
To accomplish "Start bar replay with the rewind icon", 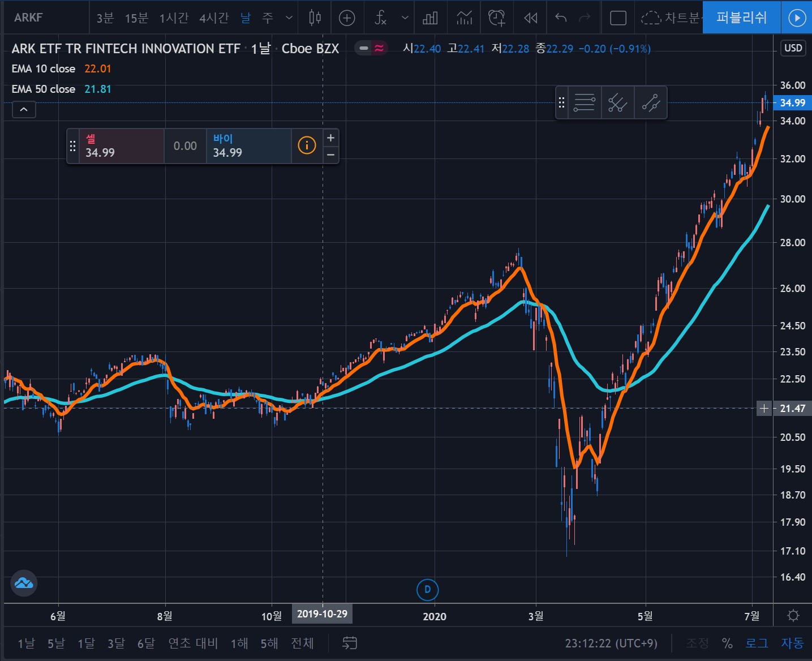I will (530, 18).
